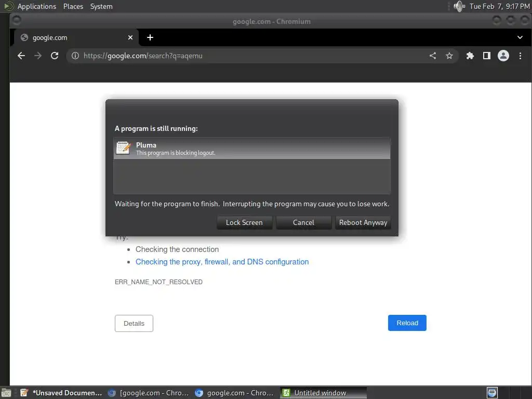Open the Applications menu
The image size is (532, 399).
point(37,6)
